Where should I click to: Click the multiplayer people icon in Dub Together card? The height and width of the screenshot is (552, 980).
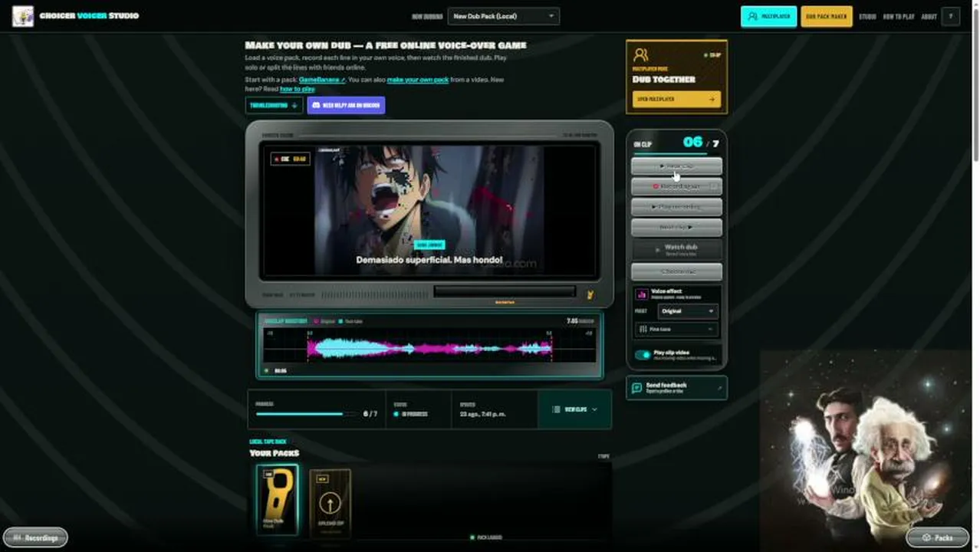641,55
